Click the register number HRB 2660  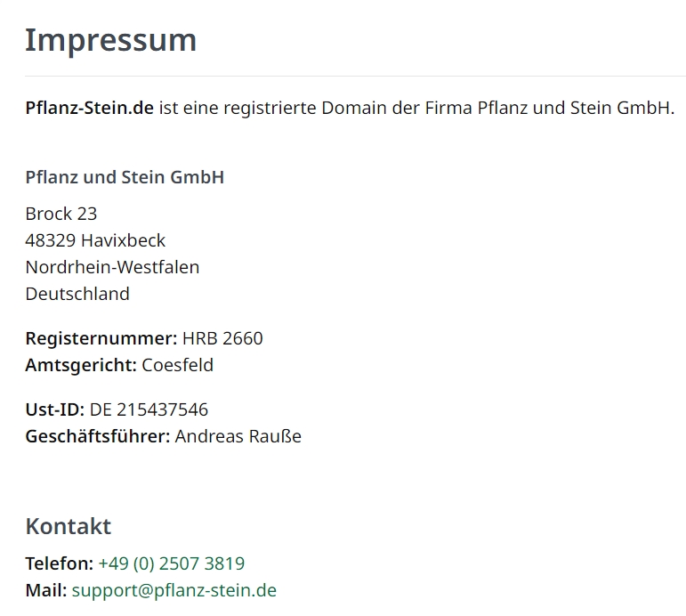click(x=222, y=338)
